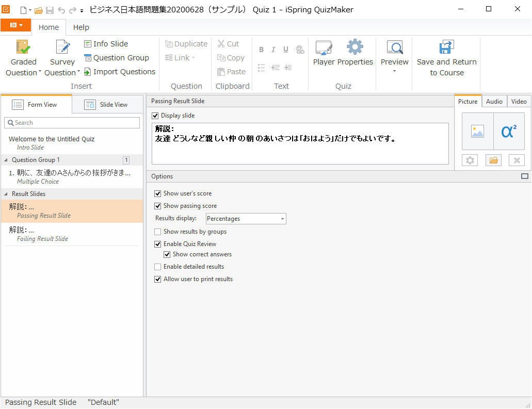
Task: Open Player Properties
Action: point(324,47)
